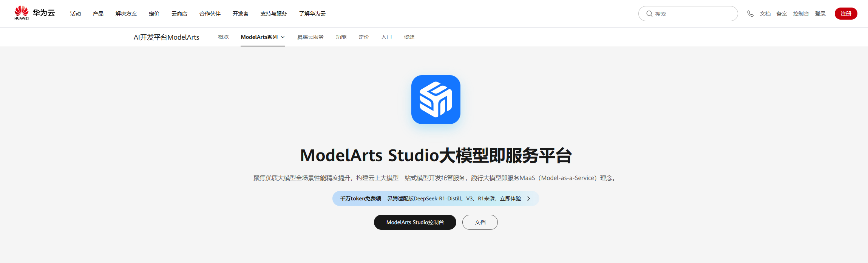This screenshot has height=263, width=868.
Task: Select the ModelArts系列 tab
Action: [x=263, y=37]
